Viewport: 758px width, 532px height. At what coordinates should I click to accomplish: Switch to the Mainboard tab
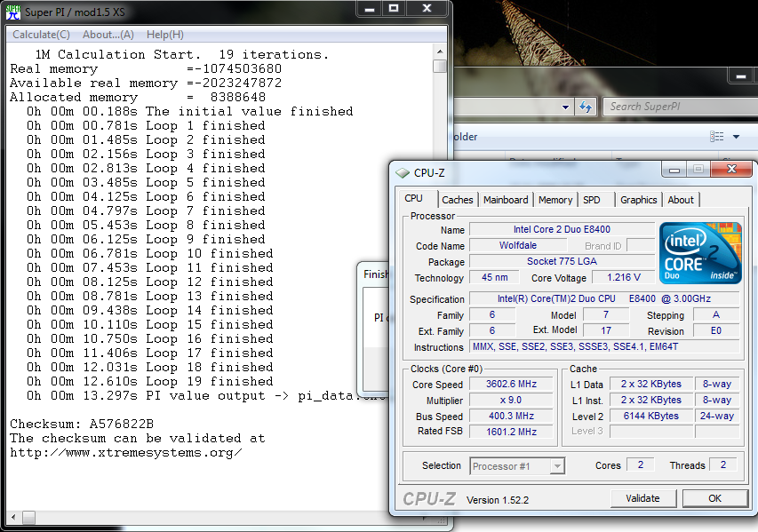[x=506, y=200]
